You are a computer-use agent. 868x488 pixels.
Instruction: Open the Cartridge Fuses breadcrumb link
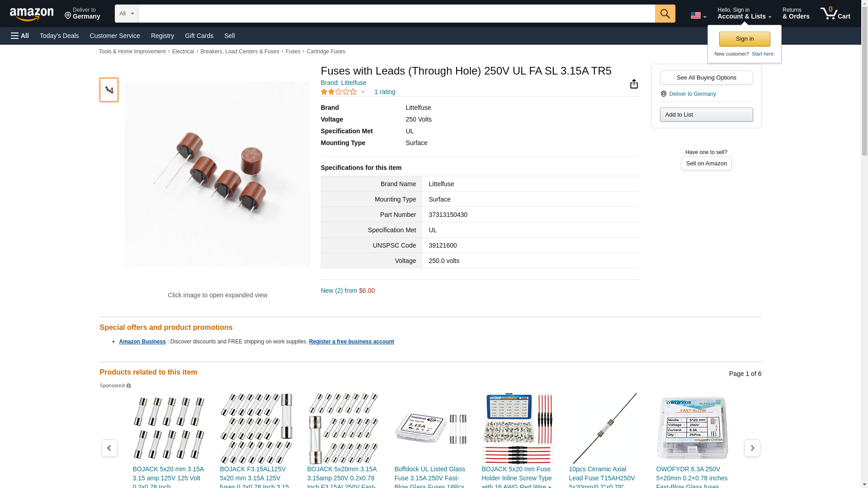(326, 52)
